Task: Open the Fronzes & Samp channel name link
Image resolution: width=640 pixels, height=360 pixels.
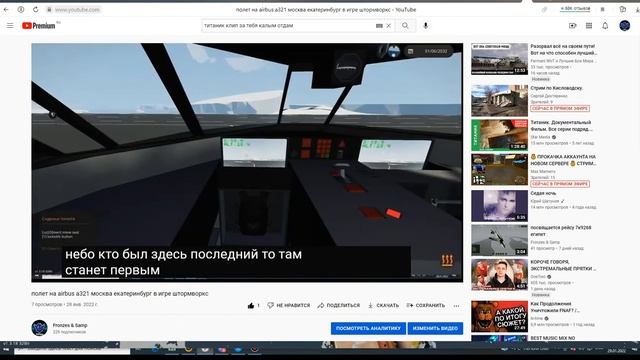Action: (70, 325)
